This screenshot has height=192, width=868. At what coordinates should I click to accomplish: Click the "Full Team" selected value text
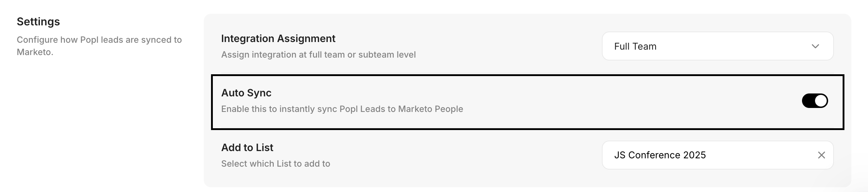[x=635, y=46]
